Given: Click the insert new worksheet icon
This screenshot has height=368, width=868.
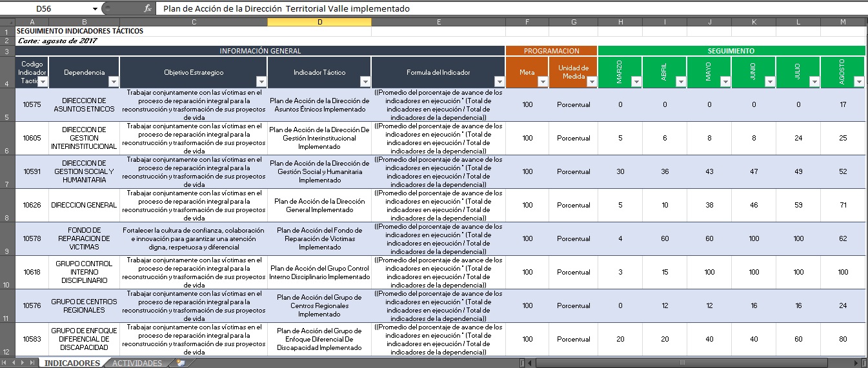Looking at the screenshot, I should (181, 363).
